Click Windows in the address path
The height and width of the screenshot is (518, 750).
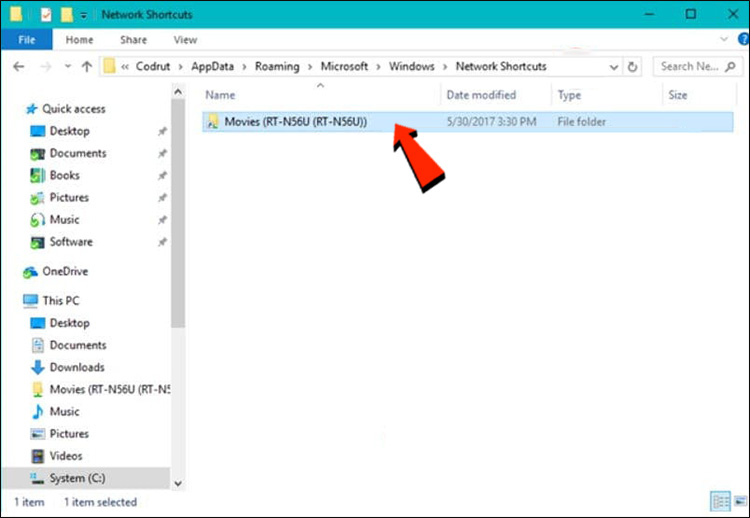point(411,66)
